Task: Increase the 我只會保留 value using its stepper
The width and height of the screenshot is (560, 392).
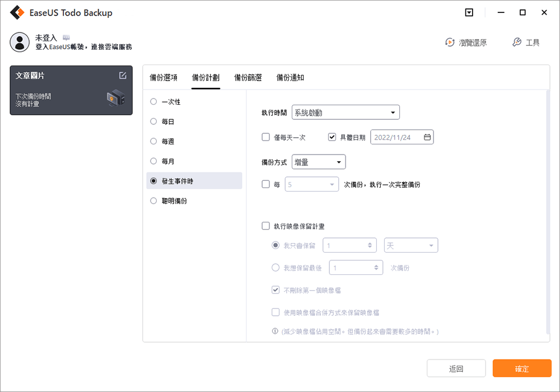Action: [x=369, y=242]
